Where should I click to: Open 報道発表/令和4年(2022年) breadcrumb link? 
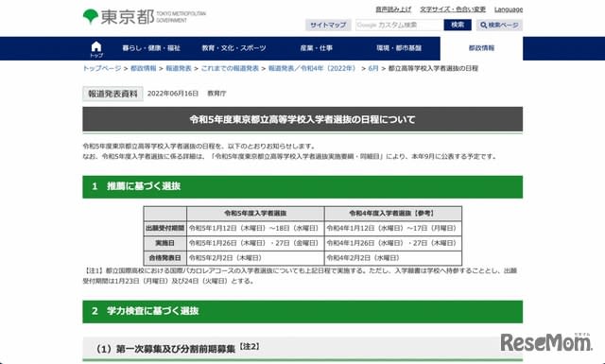click(x=312, y=68)
